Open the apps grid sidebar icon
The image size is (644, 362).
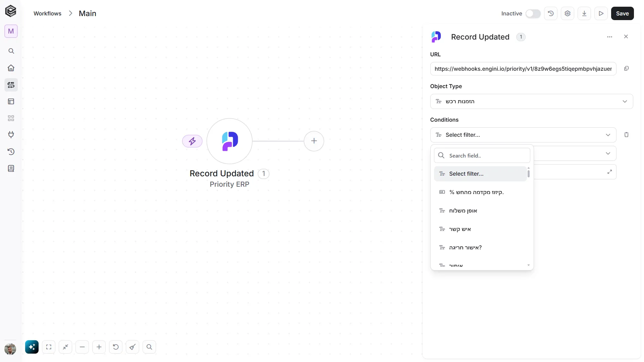point(11,118)
